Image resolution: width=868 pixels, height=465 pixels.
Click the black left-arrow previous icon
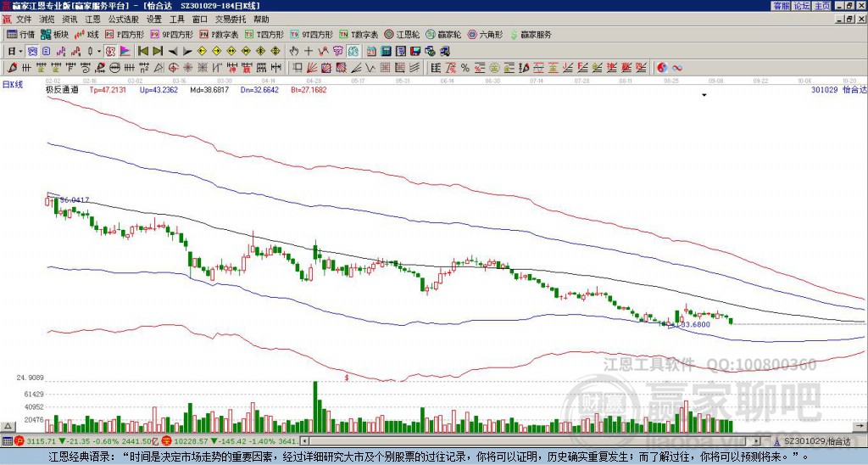(x=173, y=52)
